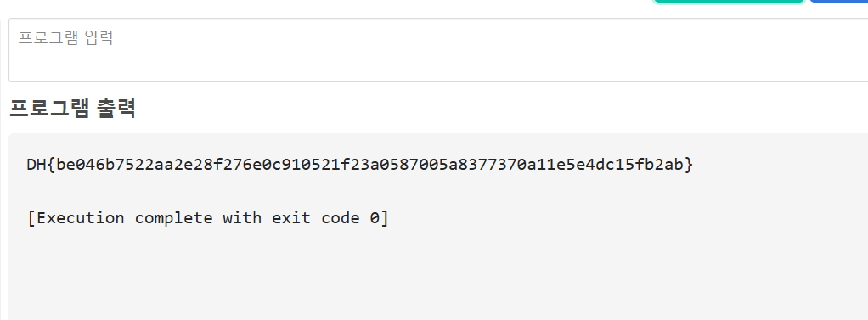Click the word 'complete' in output
The image size is (868, 320).
point(173,218)
